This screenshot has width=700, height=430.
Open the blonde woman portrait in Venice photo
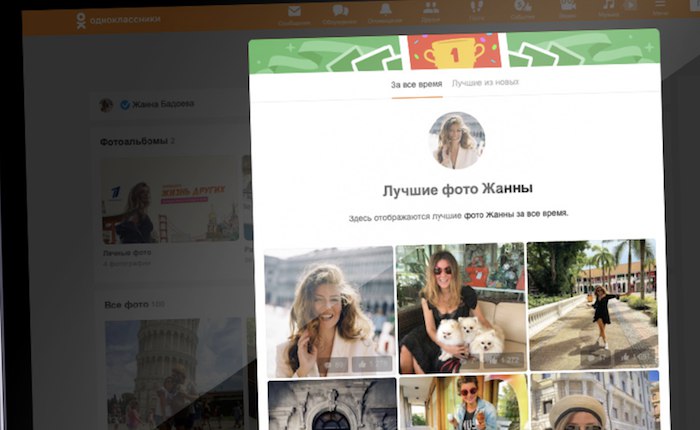[329, 311]
